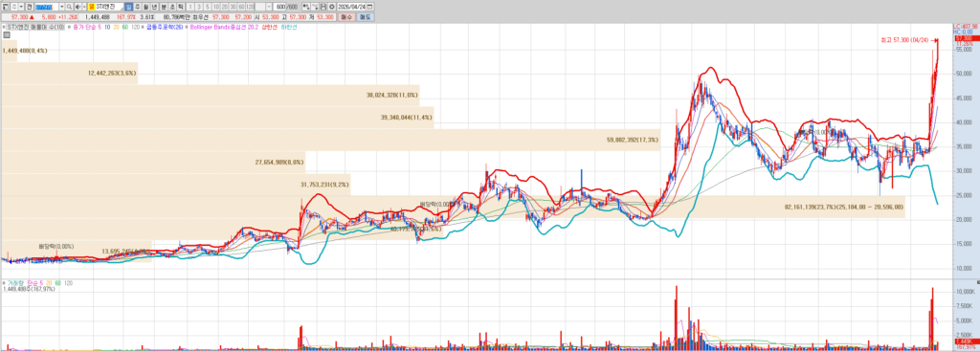The width and height of the screenshot is (980, 352).
Task: Click the candle count field showing 600
Action: [279, 7]
